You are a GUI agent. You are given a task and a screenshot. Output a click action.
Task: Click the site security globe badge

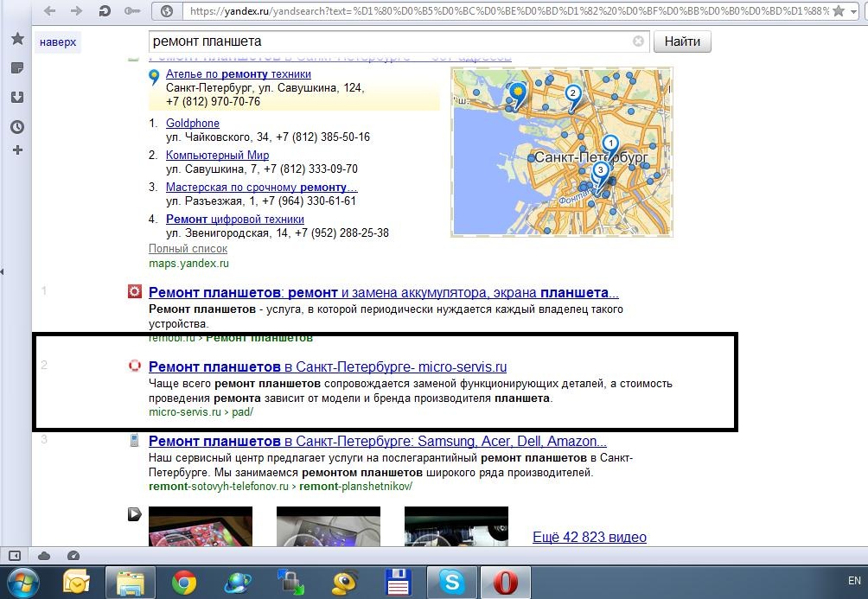(x=167, y=10)
